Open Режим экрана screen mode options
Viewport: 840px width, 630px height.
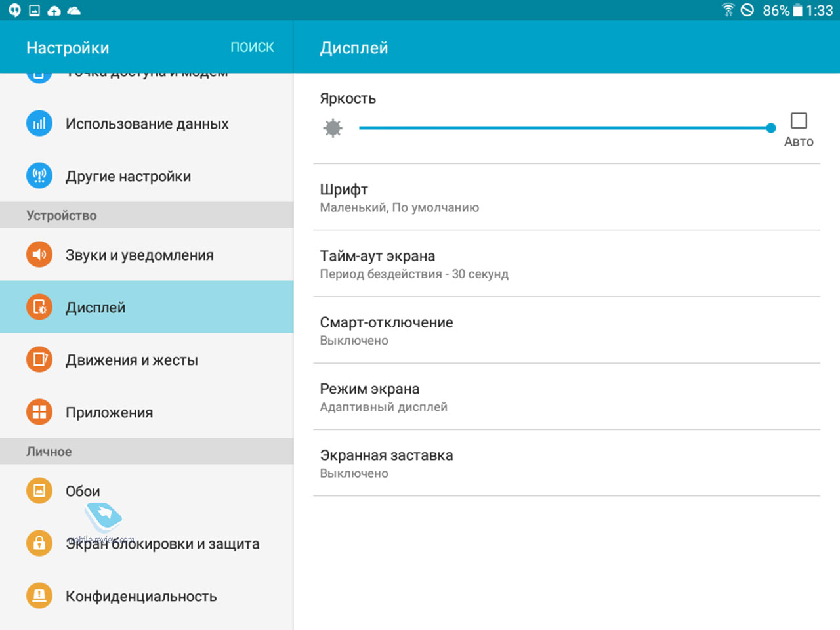pyautogui.click(x=566, y=397)
